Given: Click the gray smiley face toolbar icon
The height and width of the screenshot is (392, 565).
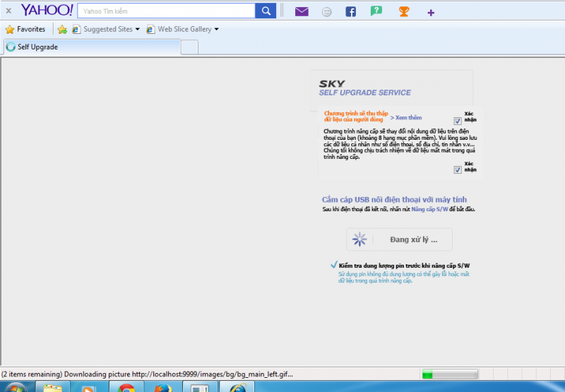Looking at the screenshot, I should [x=326, y=12].
